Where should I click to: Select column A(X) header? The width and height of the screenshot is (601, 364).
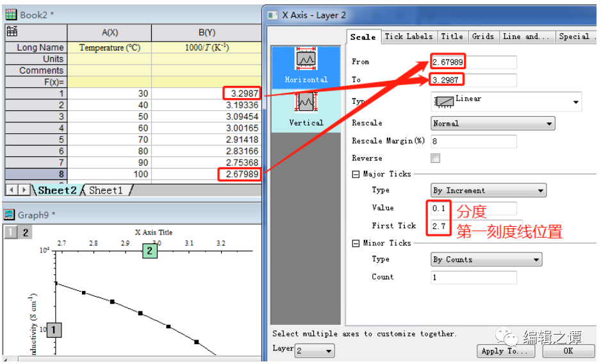pyautogui.click(x=110, y=33)
